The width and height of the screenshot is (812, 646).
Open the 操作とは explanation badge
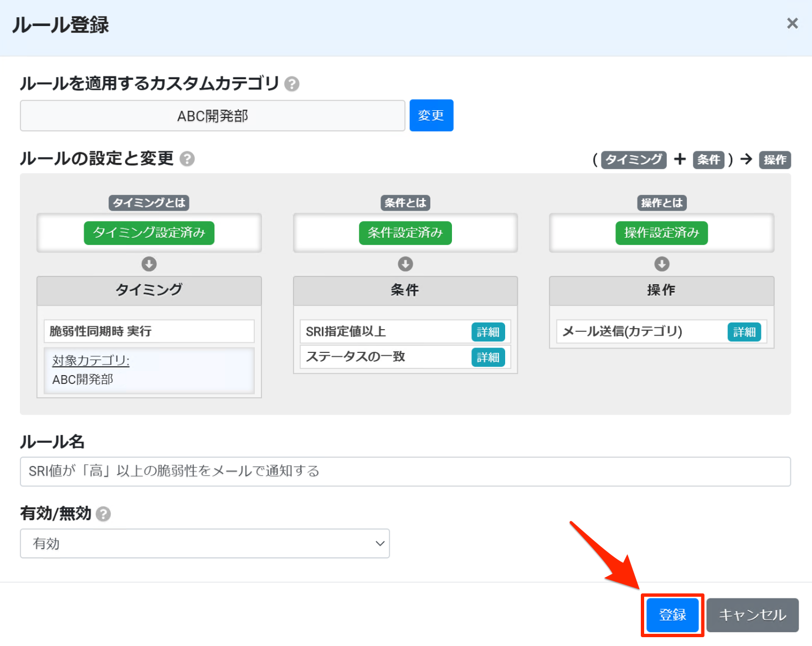pos(662,203)
